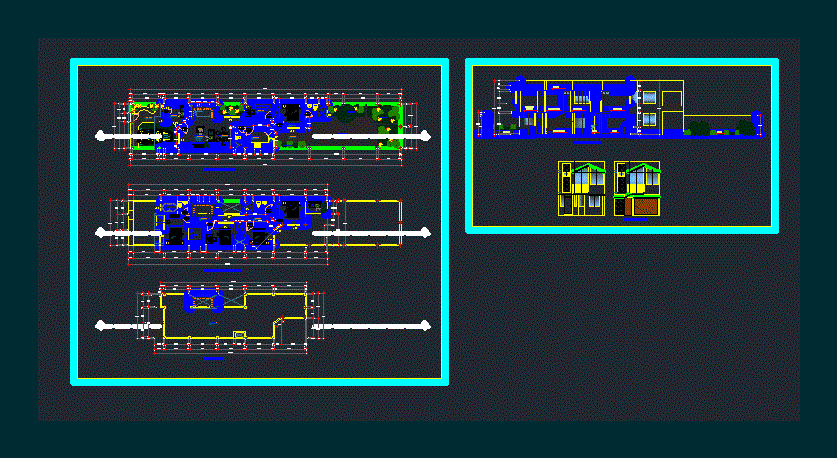837x458 pixels.
Task: Select the right elevation with brown door
Action: (637, 189)
